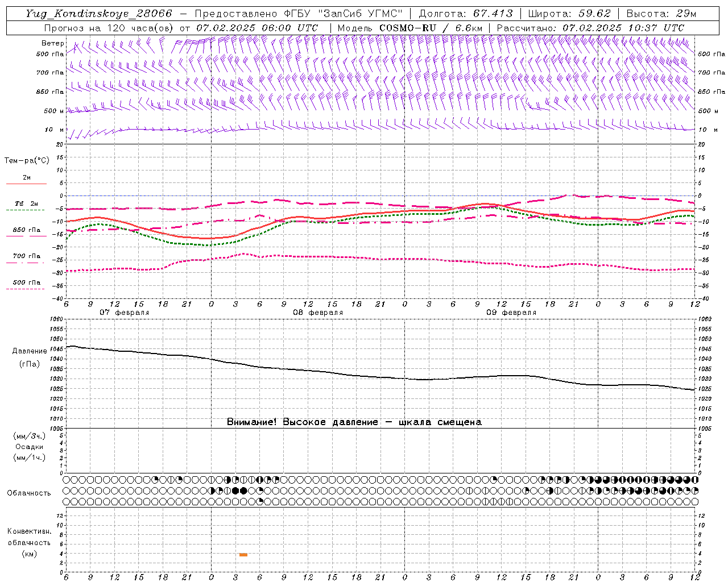728x582 pixels.
Task: Click the Долгота: 67.413 value
Action: pos(465,14)
